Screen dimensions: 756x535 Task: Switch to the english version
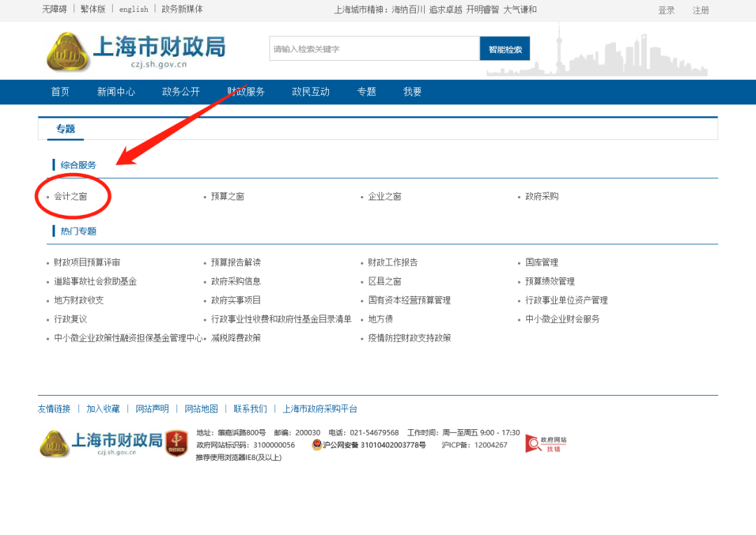[x=134, y=9]
